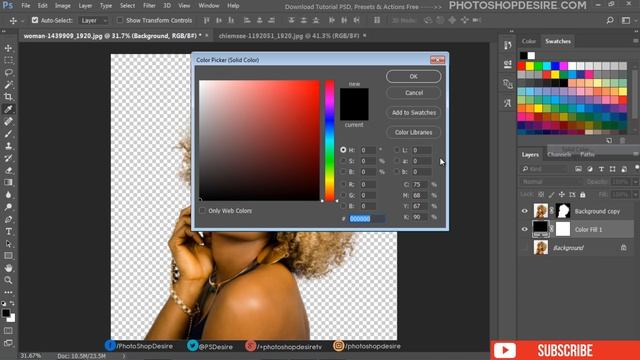Select the Dodge tool
The height and width of the screenshot is (360, 640).
click(x=8, y=207)
